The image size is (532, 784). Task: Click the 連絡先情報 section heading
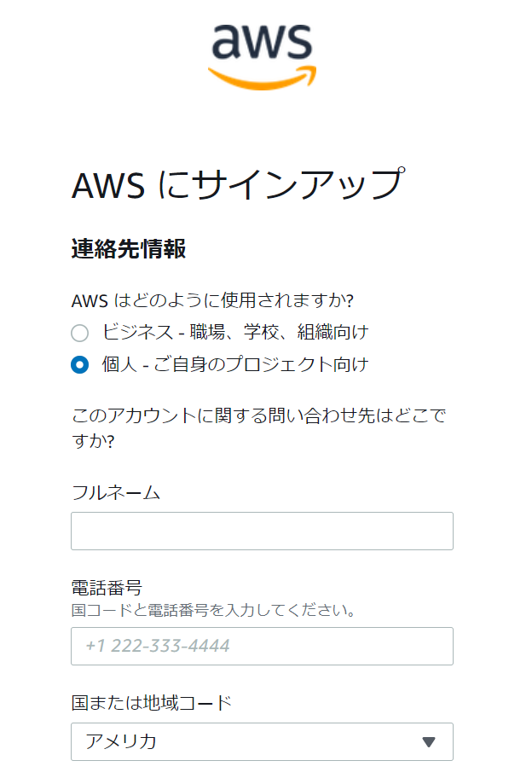click(129, 249)
